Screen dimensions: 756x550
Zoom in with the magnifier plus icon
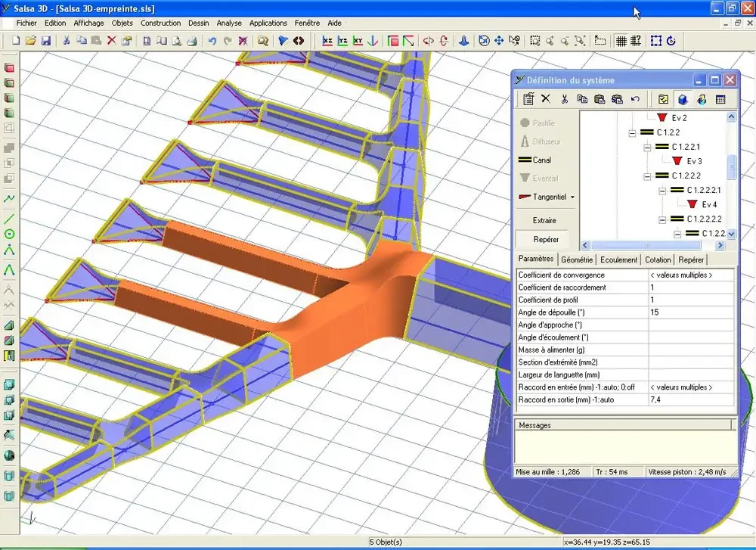550,41
